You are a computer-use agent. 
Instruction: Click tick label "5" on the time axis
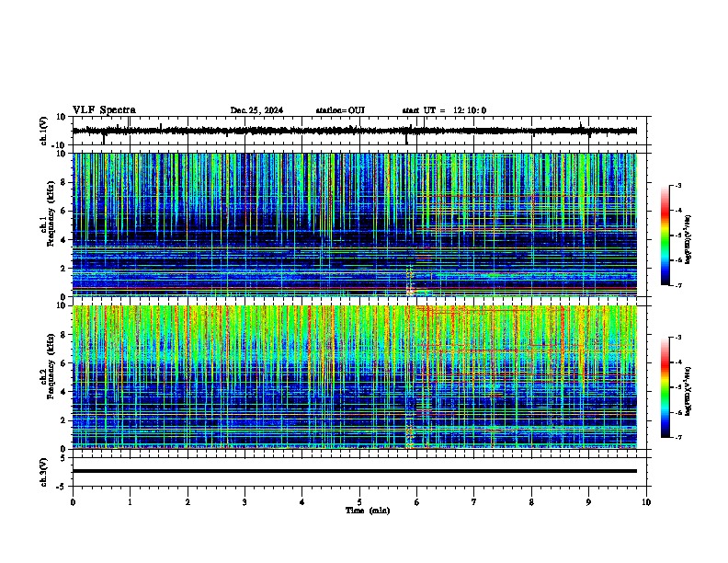[359, 502]
